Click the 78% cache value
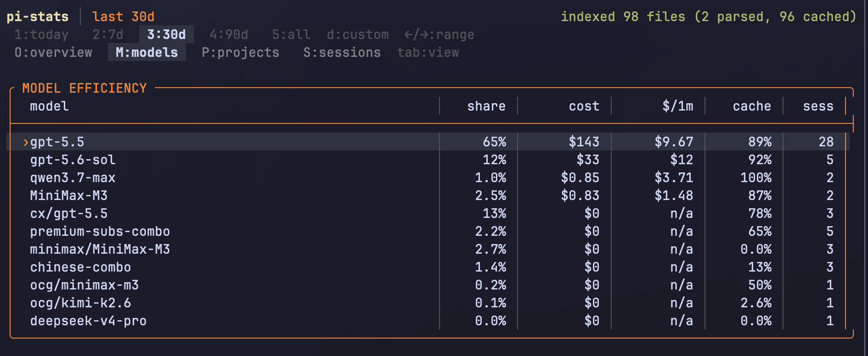868x356 pixels. click(760, 213)
